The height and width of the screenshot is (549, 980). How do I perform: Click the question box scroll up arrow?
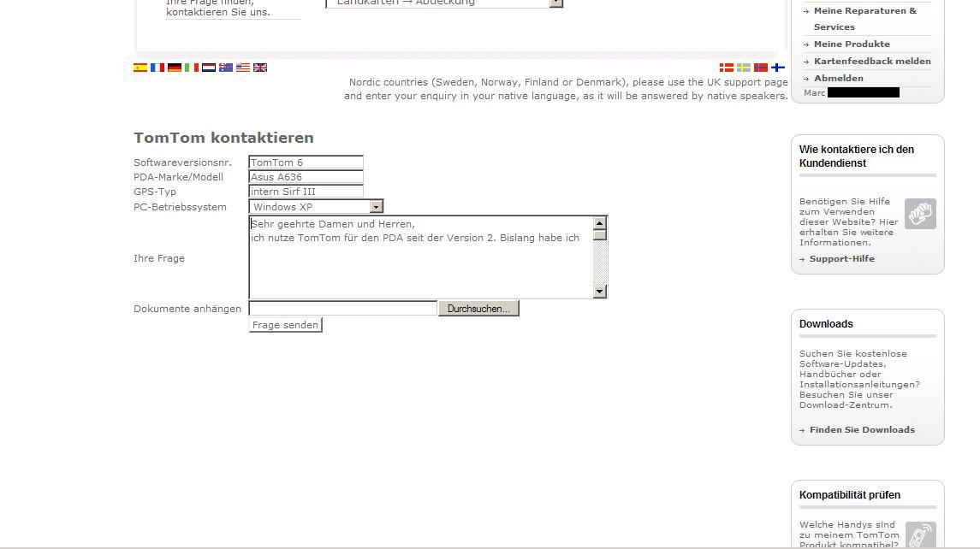tap(600, 223)
